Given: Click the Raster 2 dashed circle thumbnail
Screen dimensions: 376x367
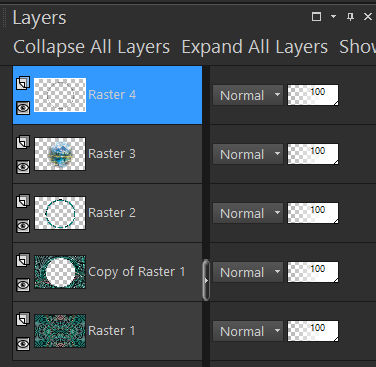Looking at the screenshot, I should pyautogui.click(x=60, y=213).
